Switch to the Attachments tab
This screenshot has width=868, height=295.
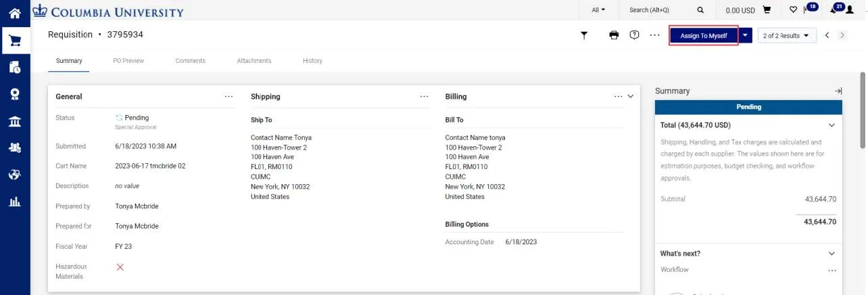click(254, 61)
